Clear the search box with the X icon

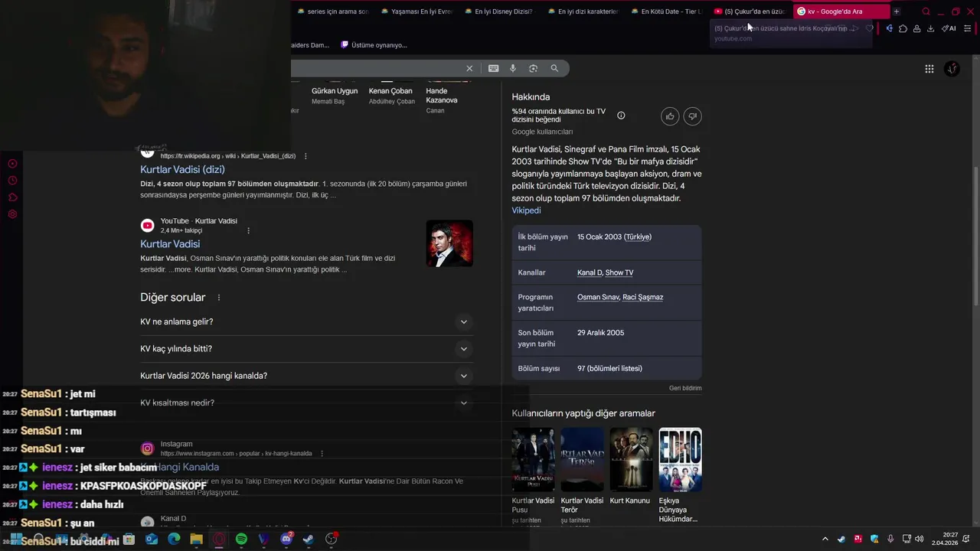(469, 68)
